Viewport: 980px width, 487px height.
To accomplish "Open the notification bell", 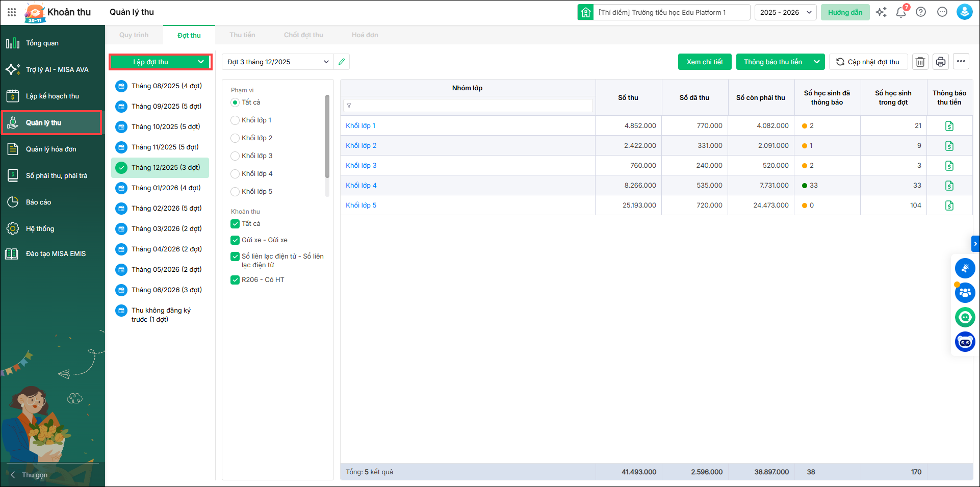I will pyautogui.click(x=900, y=12).
